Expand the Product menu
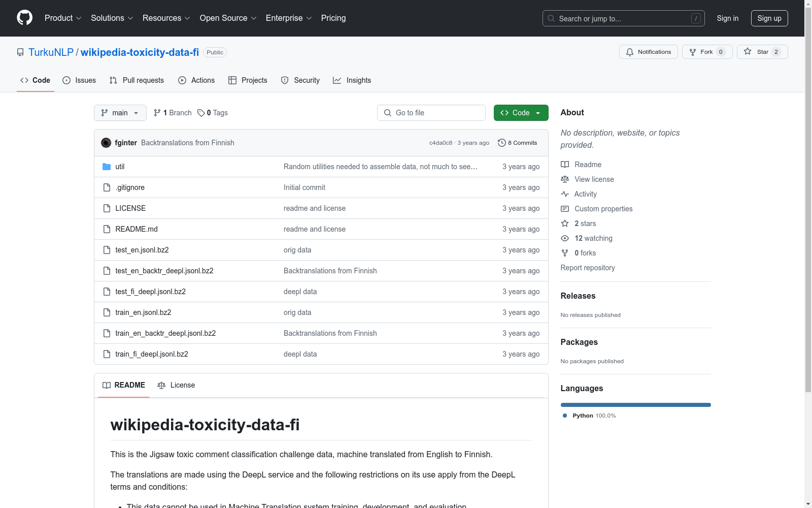The image size is (812, 508). pyautogui.click(x=63, y=18)
